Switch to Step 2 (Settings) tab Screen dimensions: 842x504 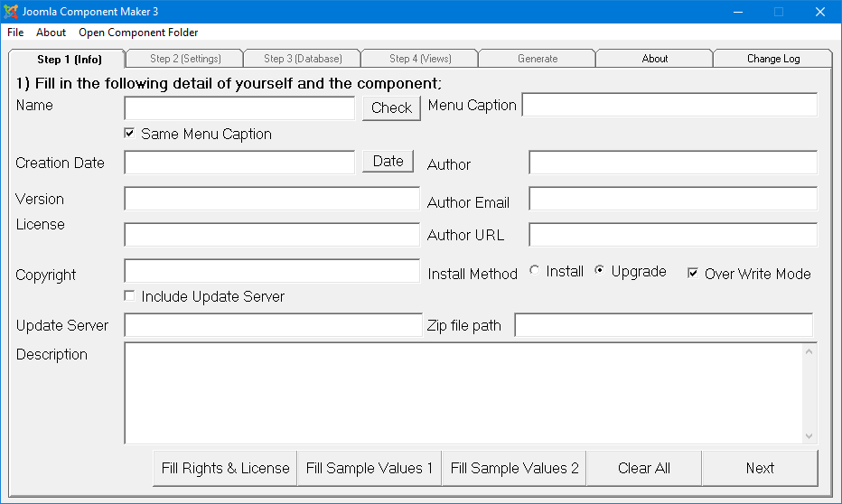pyautogui.click(x=185, y=59)
